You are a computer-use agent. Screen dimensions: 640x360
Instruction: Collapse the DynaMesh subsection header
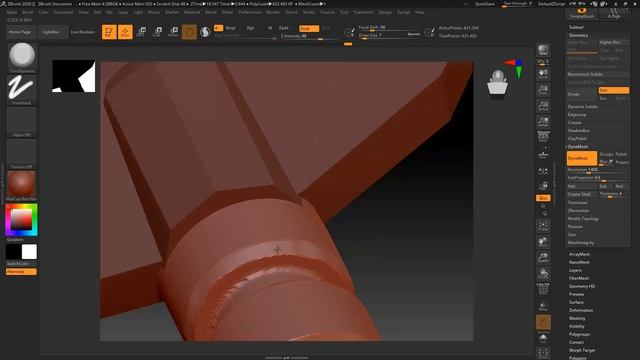click(x=578, y=147)
